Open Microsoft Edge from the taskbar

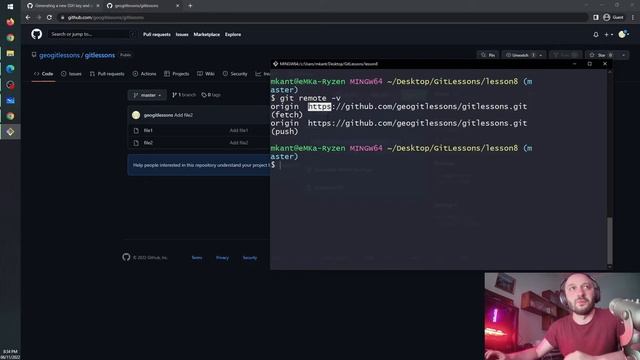[x=10, y=69]
